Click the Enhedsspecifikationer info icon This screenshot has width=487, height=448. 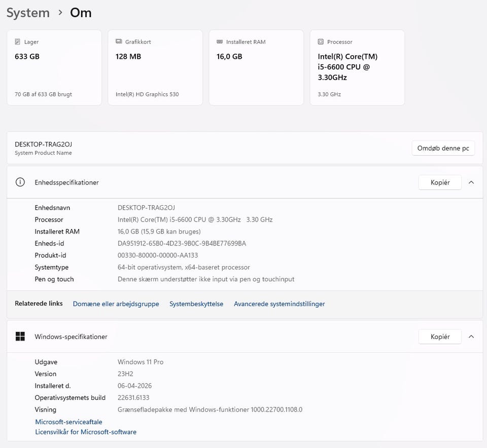(x=20, y=182)
